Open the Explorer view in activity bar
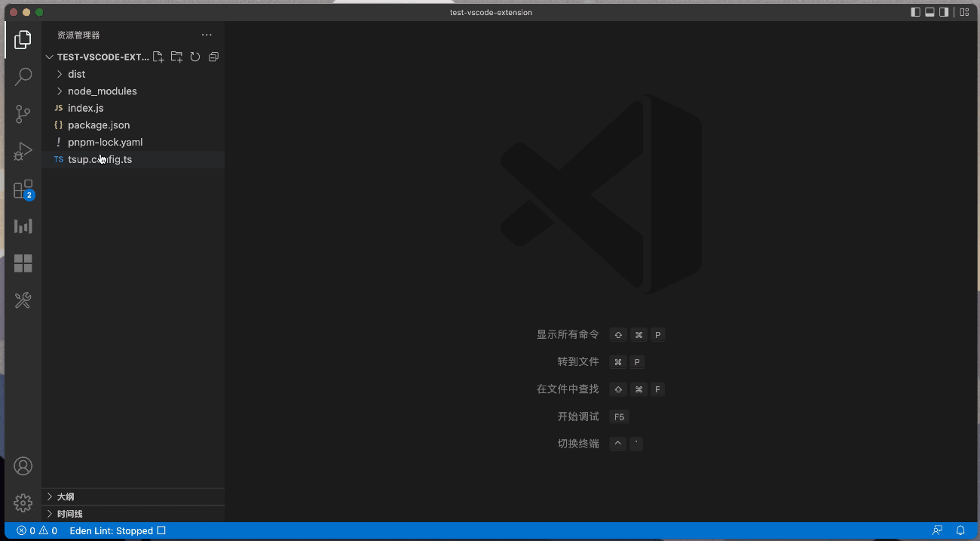Screen dimensions: 980x541 23,39
